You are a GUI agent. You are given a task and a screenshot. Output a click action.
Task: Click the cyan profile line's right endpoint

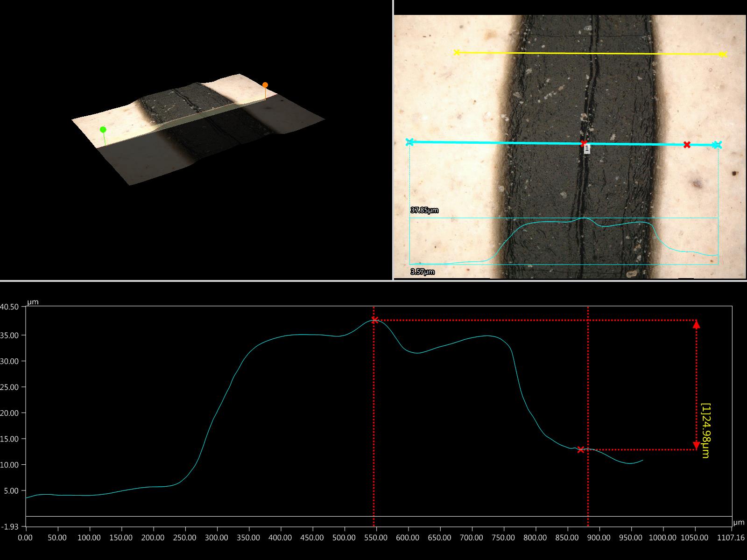pos(717,145)
